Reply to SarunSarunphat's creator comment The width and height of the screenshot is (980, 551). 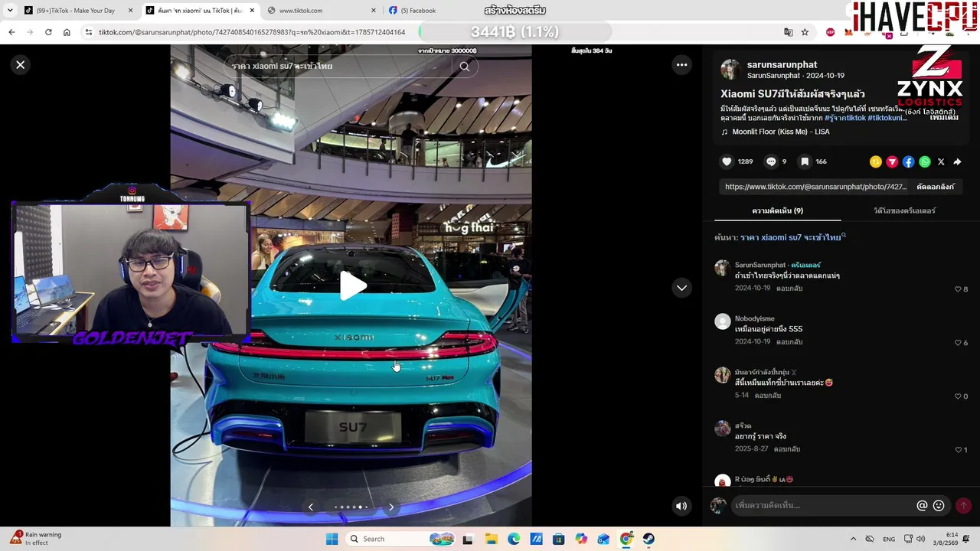point(789,289)
